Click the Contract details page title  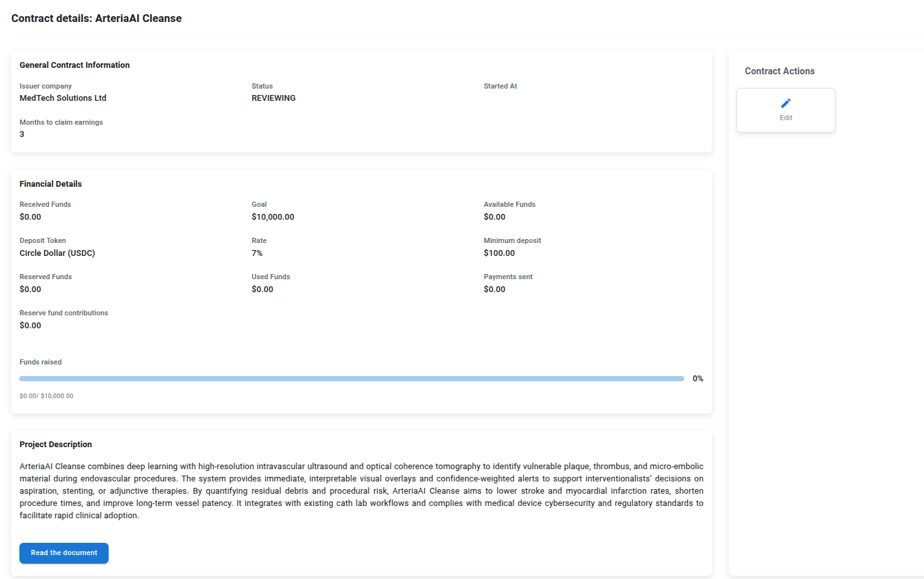(96, 18)
